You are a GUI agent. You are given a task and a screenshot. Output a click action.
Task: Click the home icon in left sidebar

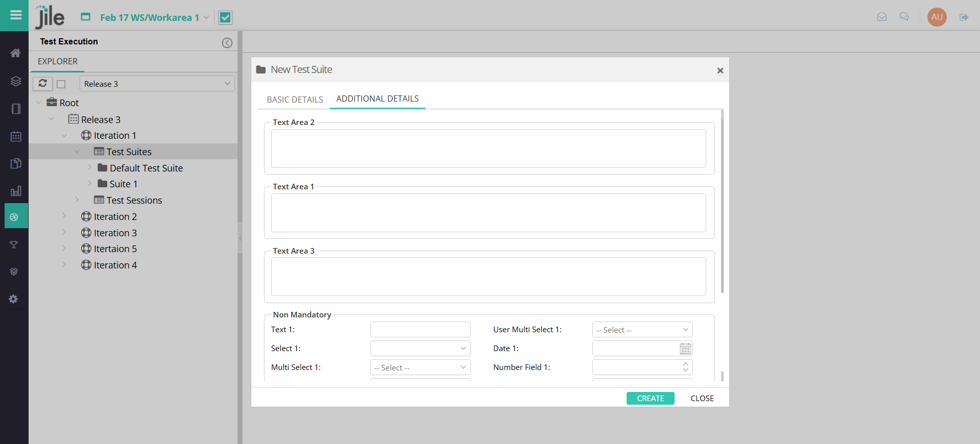point(15,53)
